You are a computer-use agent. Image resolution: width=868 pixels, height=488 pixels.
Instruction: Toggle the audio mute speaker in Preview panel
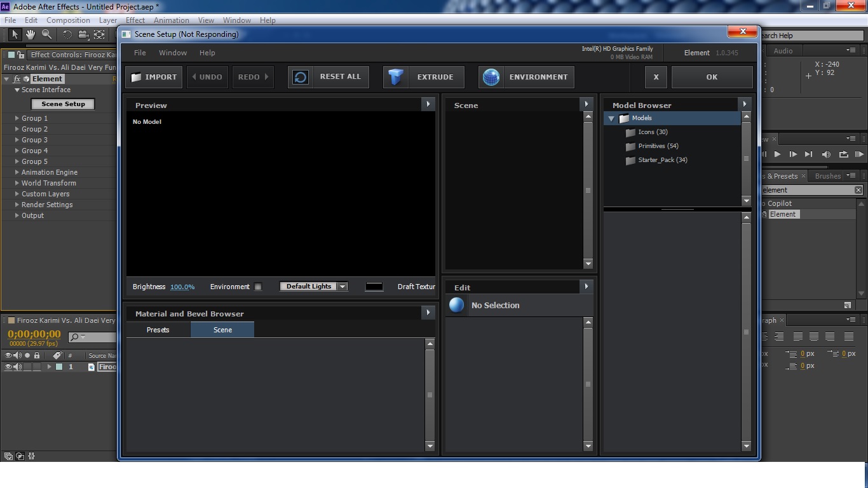click(826, 154)
